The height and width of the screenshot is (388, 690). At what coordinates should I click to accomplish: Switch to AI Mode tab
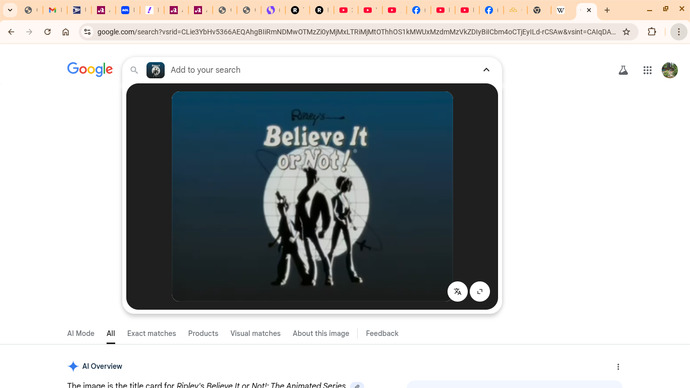coord(81,333)
